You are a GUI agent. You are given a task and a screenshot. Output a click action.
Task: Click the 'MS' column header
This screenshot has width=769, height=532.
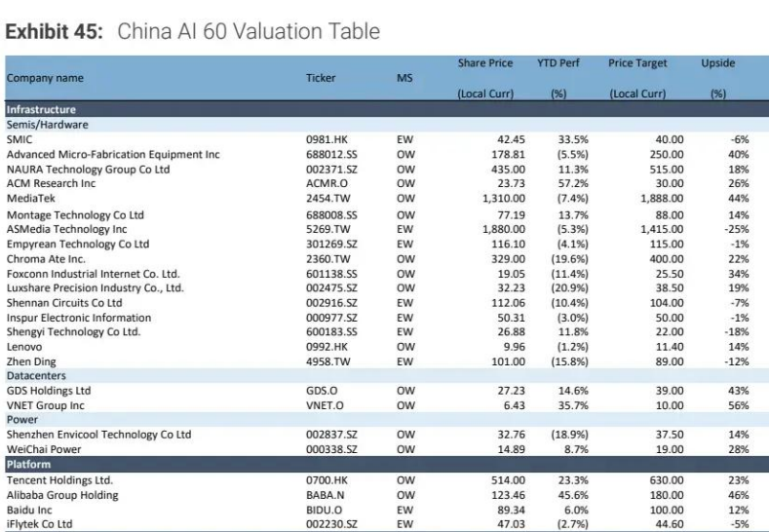[404, 78]
